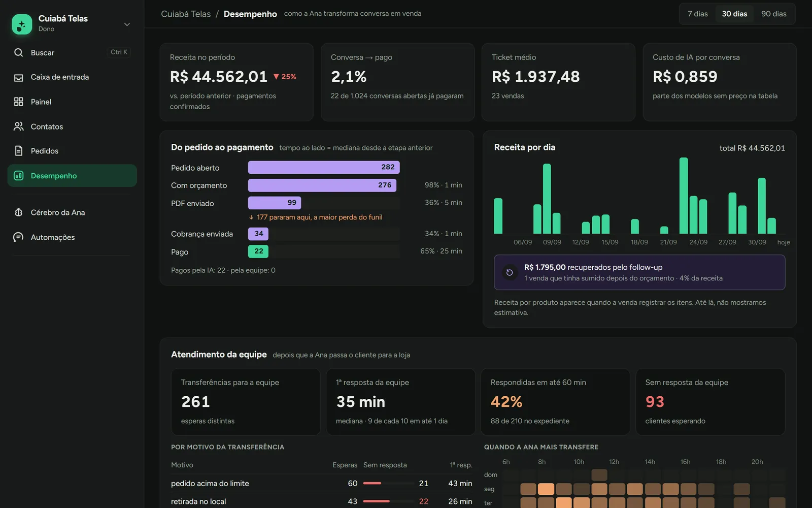Click the follow-up recovery refresh icon

tap(510, 272)
